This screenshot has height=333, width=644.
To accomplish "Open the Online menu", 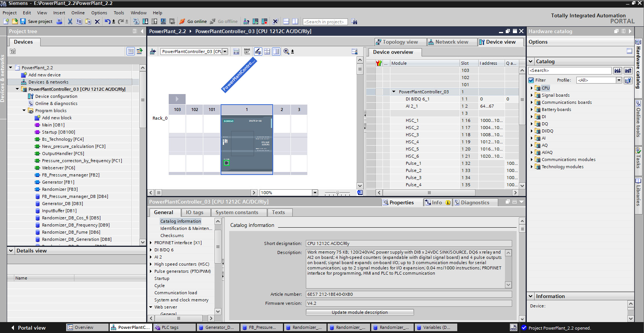I will (78, 13).
